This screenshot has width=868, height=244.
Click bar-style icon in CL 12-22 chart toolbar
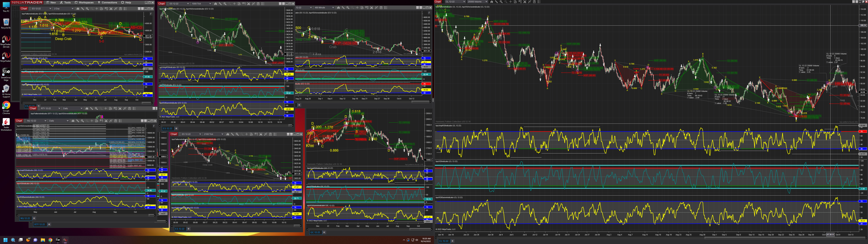click(492, 2)
